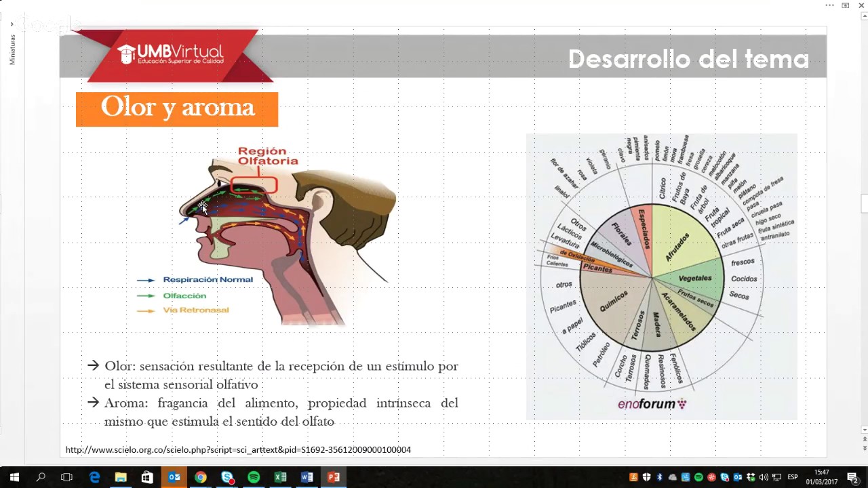Switch to Excel in taskbar

click(280, 477)
